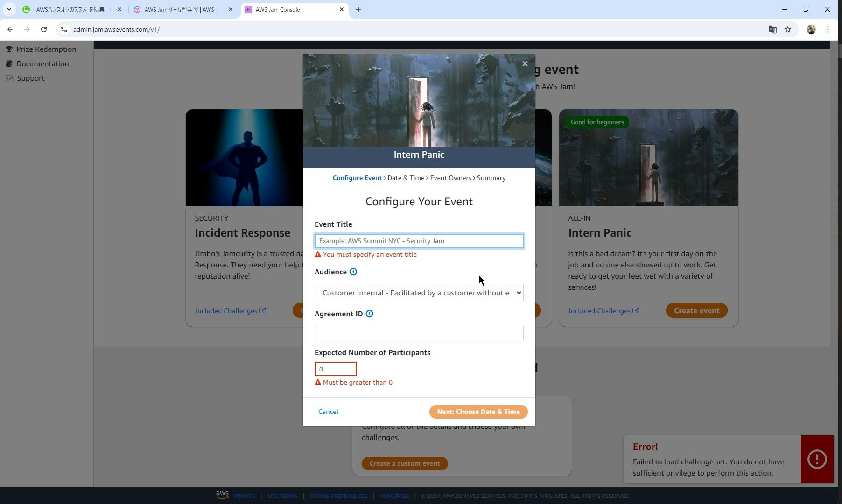The width and height of the screenshot is (842, 504).
Task: Click the site information icon in address bar
Action: (x=64, y=29)
